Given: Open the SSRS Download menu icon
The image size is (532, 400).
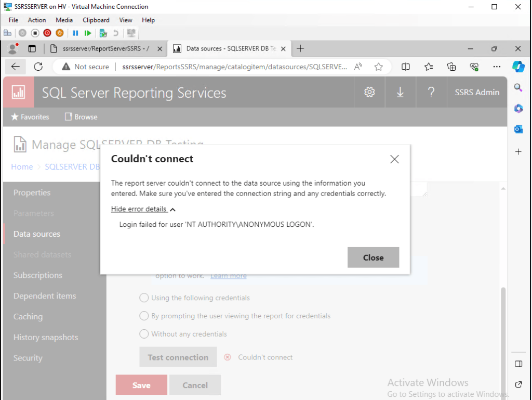Looking at the screenshot, I should point(401,92).
